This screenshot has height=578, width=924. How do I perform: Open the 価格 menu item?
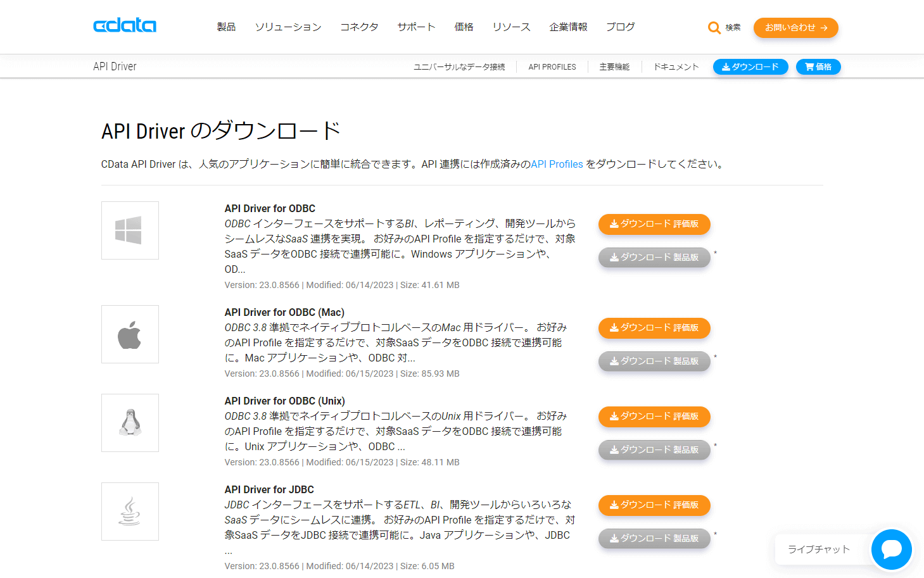(464, 27)
